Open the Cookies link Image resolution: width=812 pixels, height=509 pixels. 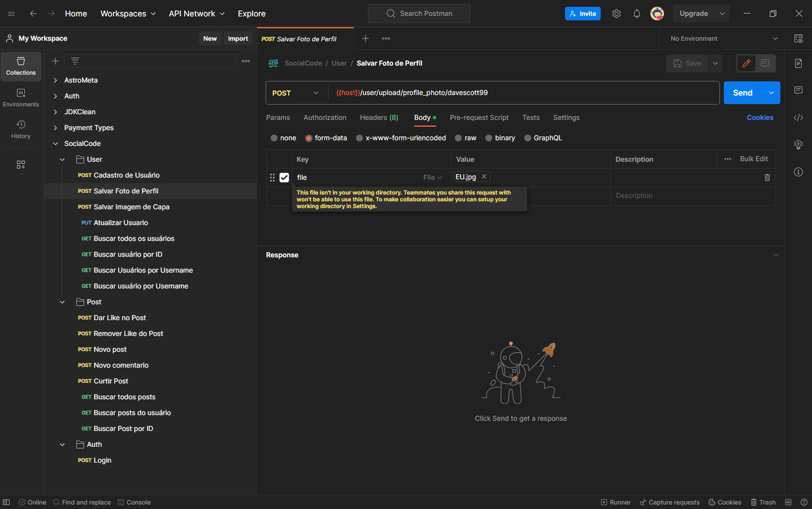tap(759, 117)
